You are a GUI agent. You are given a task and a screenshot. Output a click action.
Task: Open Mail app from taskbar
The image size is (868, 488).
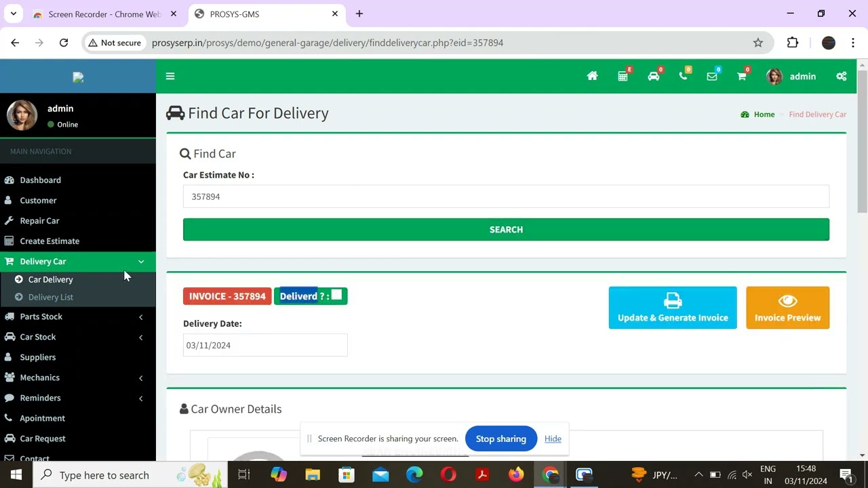[380, 474]
